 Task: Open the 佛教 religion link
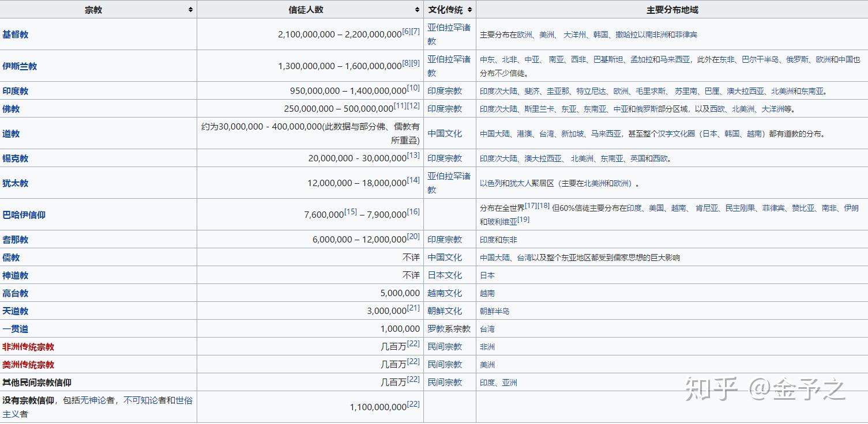click(11, 109)
